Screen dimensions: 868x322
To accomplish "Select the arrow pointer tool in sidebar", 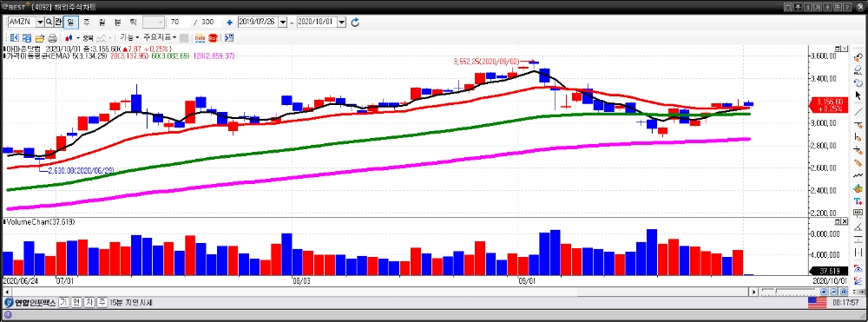I will [x=858, y=95].
